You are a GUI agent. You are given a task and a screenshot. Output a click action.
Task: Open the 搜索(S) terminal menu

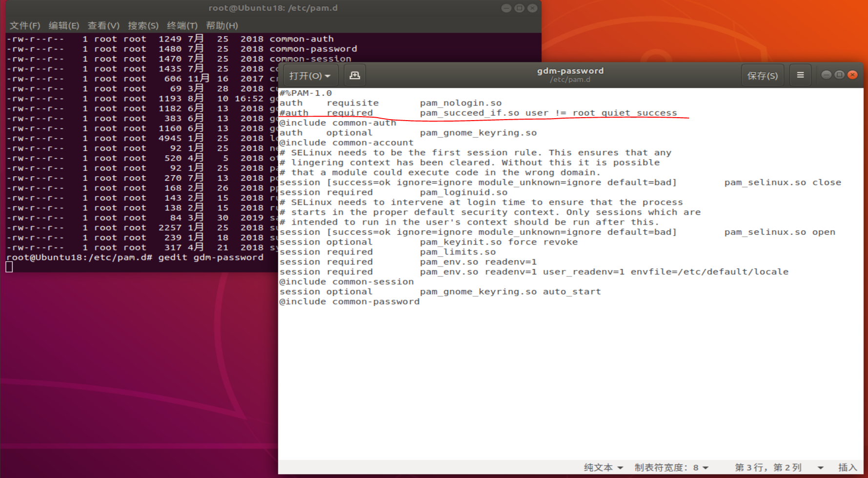tap(143, 25)
